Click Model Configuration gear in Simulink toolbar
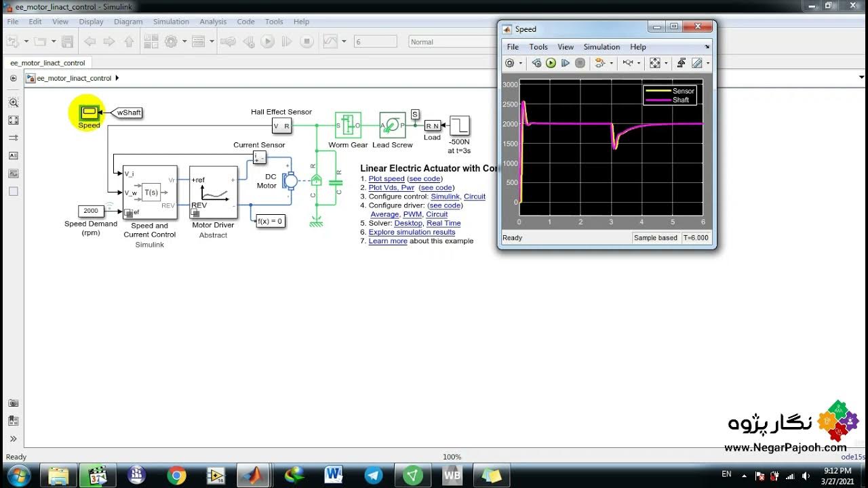Image resolution: width=868 pixels, height=488 pixels. click(x=171, y=41)
